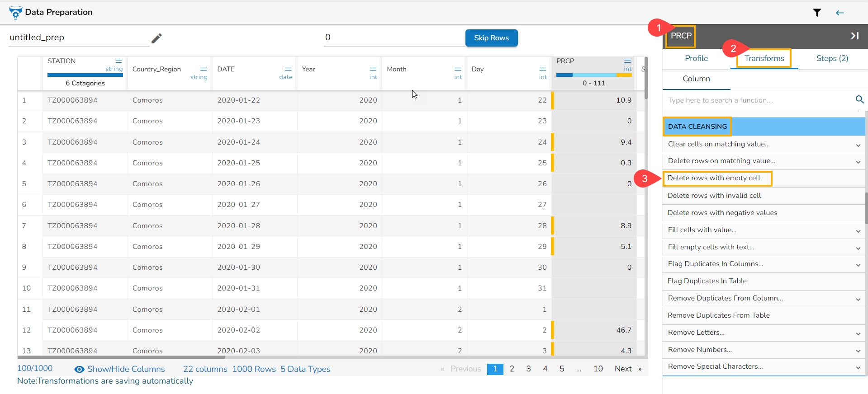Click the pencil edit name icon

[x=157, y=38]
